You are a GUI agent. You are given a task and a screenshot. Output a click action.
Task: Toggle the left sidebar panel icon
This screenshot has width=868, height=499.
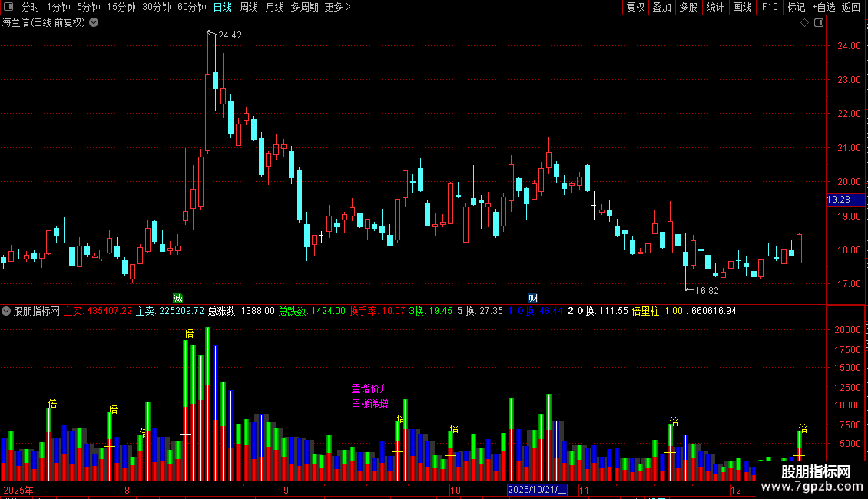pos(8,7)
